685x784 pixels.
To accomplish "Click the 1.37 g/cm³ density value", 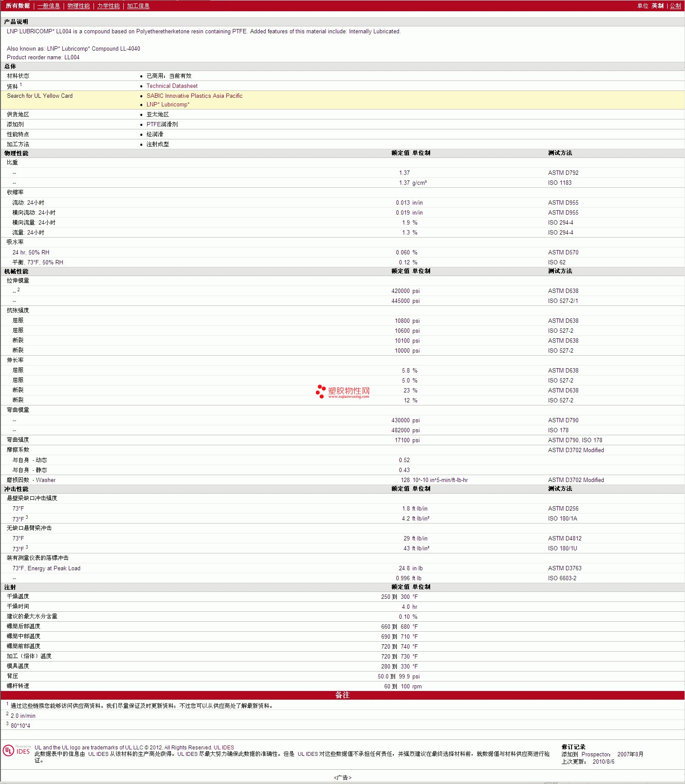I will pyautogui.click(x=413, y=183).
